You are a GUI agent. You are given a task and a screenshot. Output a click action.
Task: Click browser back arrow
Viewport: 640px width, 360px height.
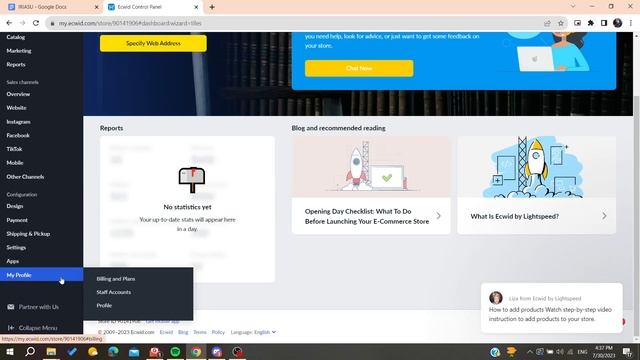(9, 23)
